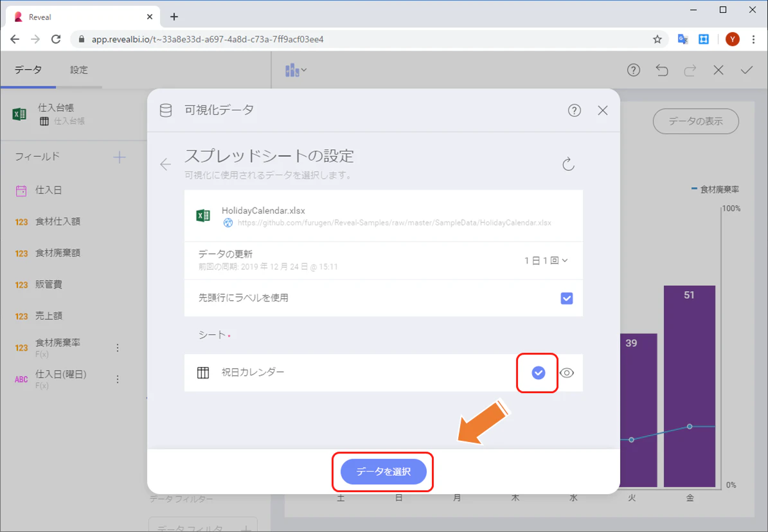Click the データを選択 button
The width and height of the screenshot is (768, 532).
tap(384, 472)
